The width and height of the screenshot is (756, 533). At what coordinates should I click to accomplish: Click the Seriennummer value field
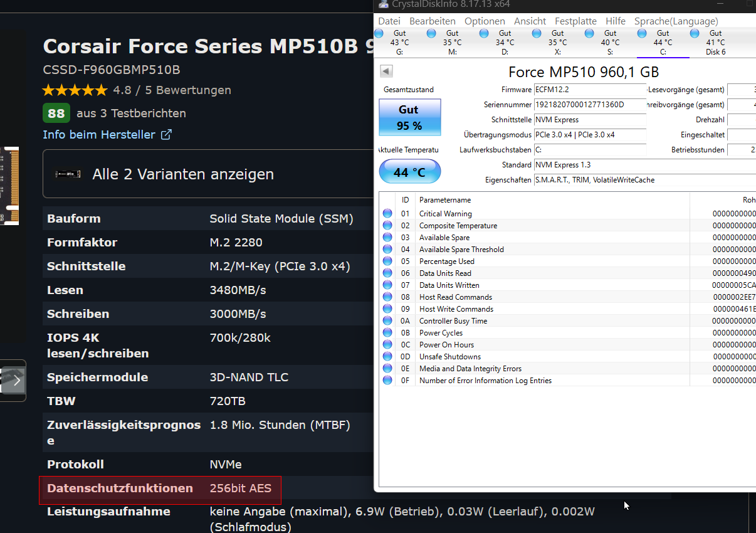590,105
